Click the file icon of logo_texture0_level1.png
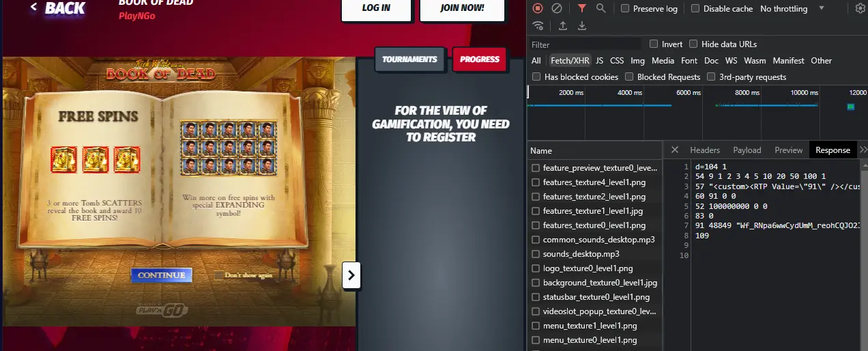 pyautogui.click(x=536, y=268)
